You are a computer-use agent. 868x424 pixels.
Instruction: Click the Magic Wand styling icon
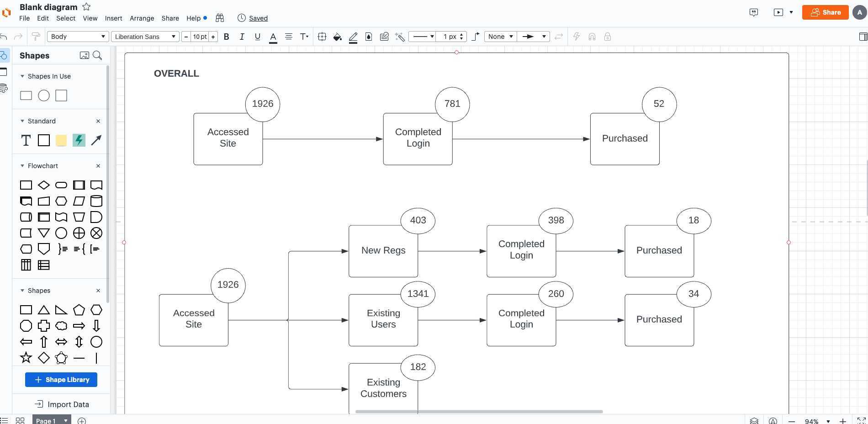pos(400,37)
